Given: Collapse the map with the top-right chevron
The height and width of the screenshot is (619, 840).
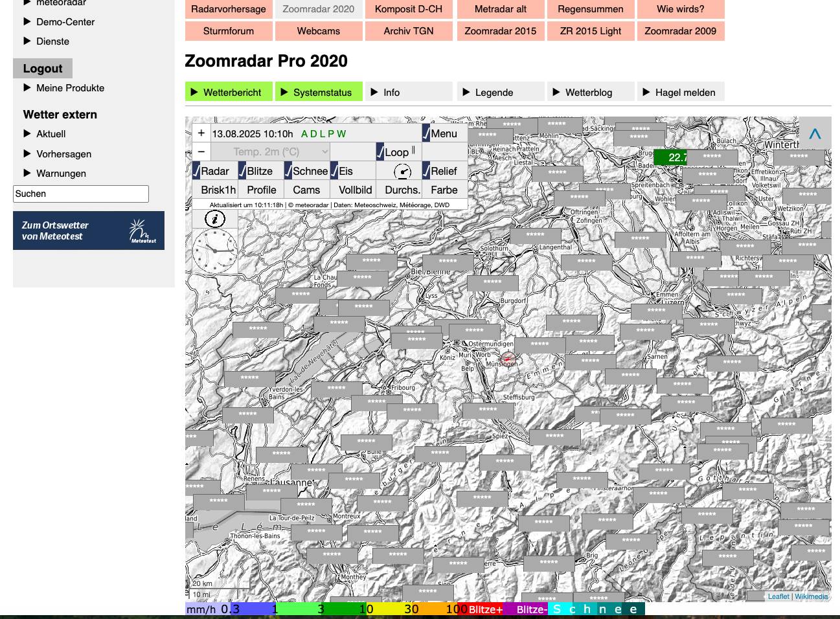Looking at the screenshot, I should [815, 134].
